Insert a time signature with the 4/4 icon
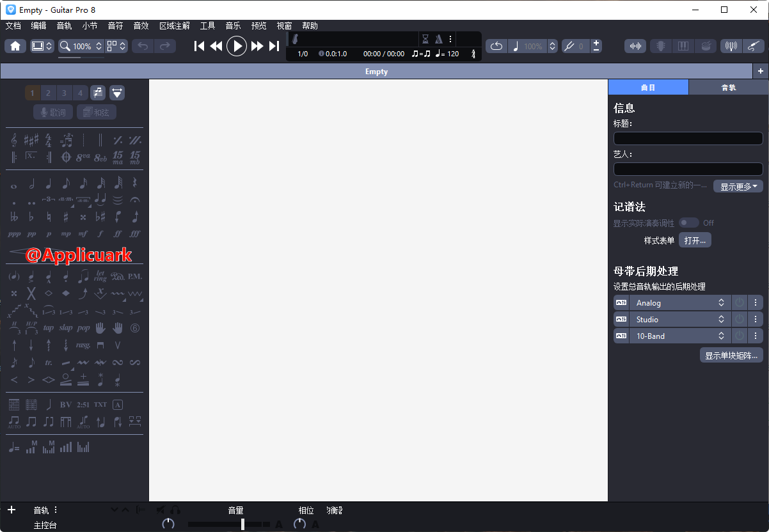Image resolution: width=769 pixels, height=532 pixels. (x=48, y=141)
